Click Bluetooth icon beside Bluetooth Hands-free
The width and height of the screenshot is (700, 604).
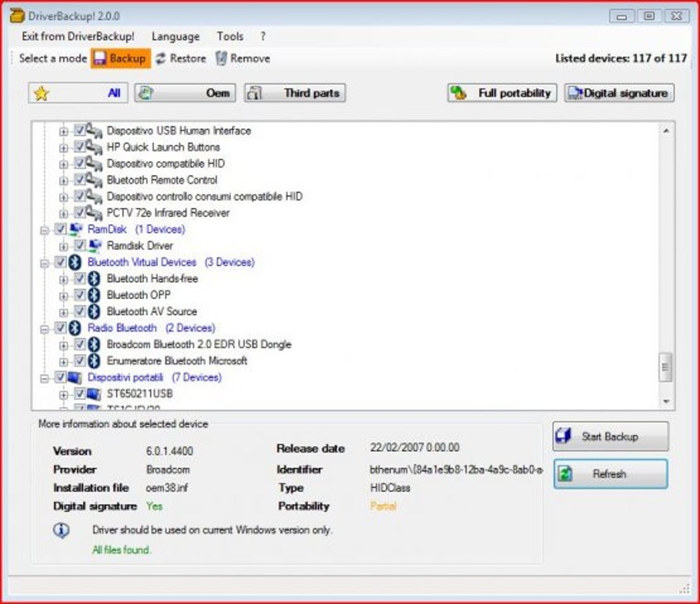[x=94, y=279]
